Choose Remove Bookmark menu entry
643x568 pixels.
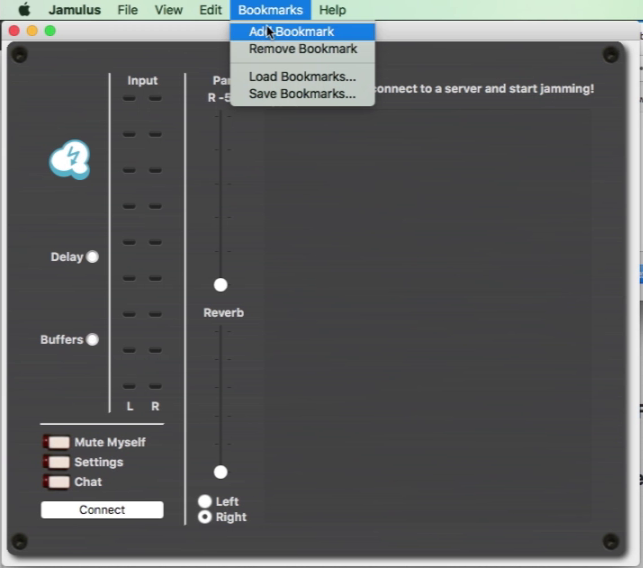pos(302,49)
